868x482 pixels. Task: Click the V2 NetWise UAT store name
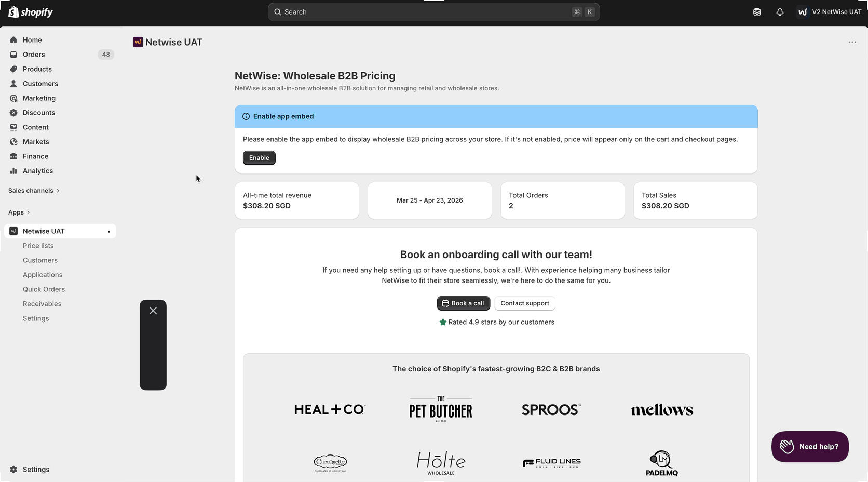pyautogui.click(x=837, y=12)
